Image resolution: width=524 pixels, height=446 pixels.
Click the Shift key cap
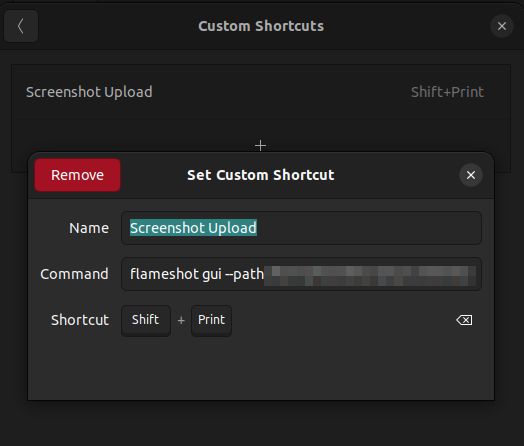(x=146, y=320)
